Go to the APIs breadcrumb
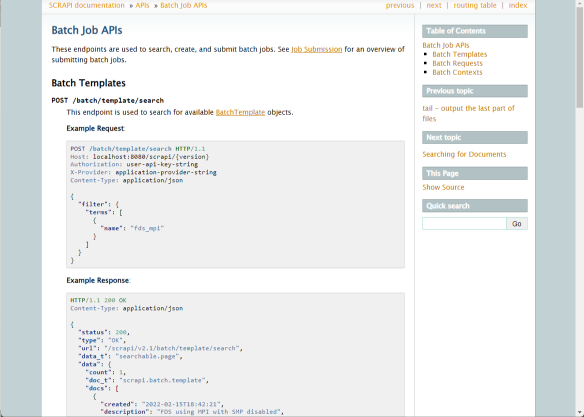The height and width of the screenshot is (417, 584). tap(142, 5)
